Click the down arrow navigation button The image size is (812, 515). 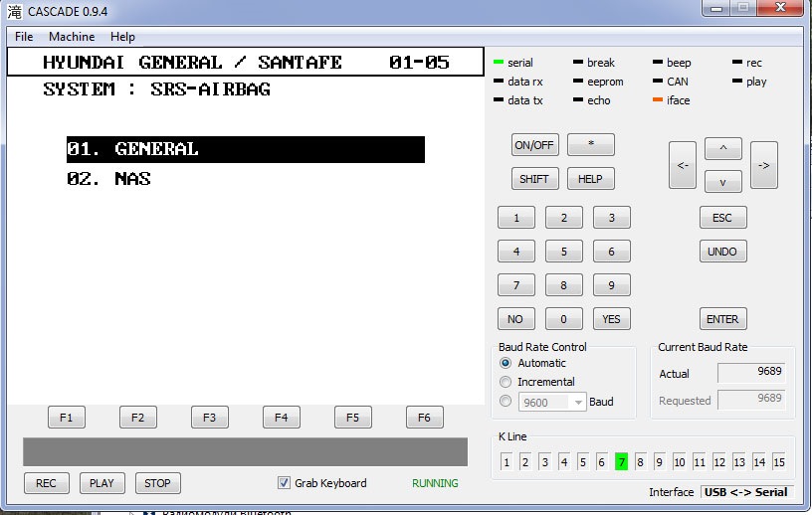pos(723,182)
